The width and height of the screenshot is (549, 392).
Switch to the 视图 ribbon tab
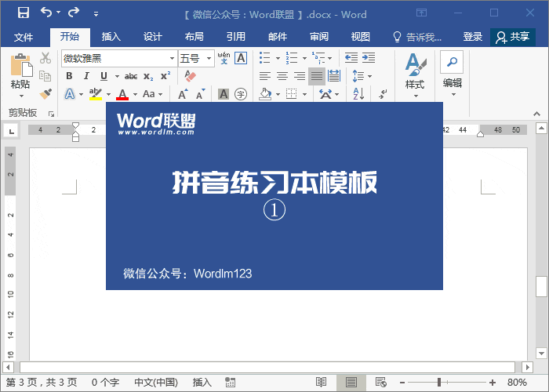click(361, 37)
